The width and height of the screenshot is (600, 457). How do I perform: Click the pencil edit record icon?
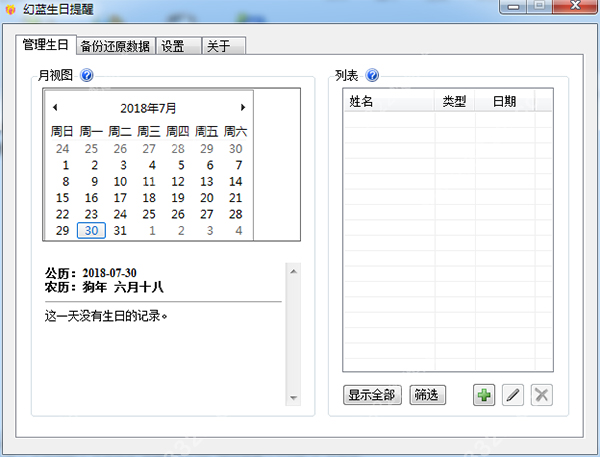(513, 395)
